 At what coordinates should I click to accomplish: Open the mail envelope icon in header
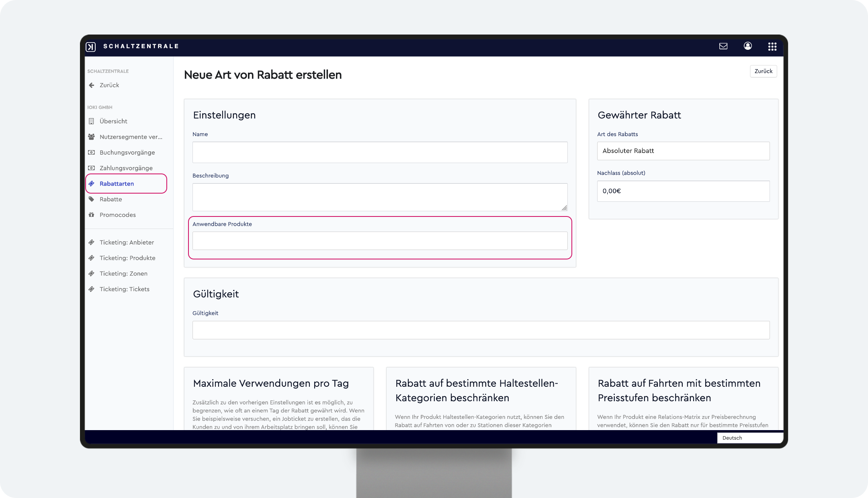(x=723, y=46)
